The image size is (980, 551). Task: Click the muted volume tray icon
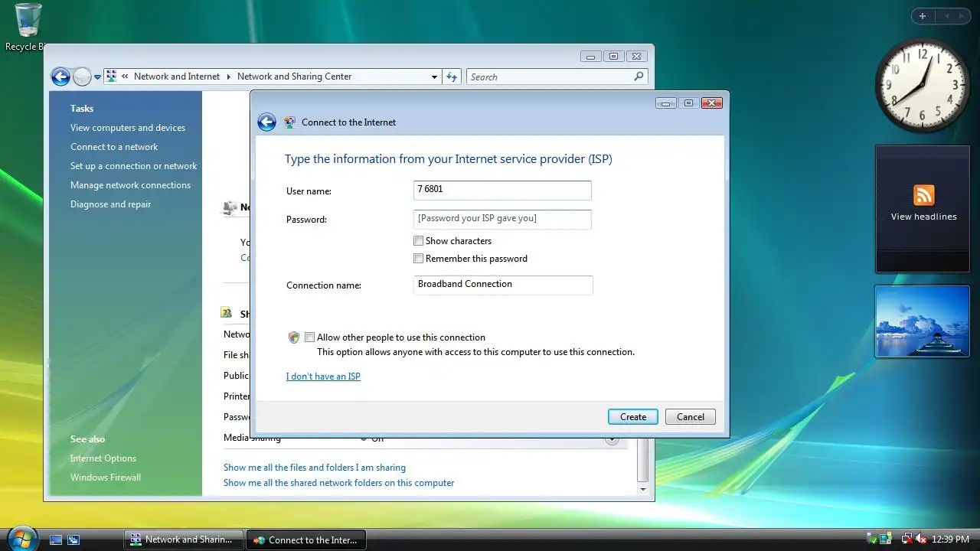tap(921, 540)
